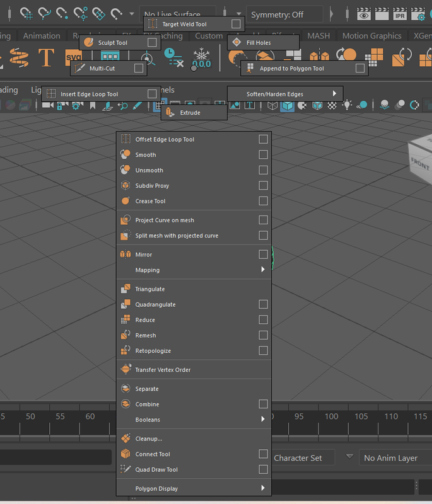
Task: Click the Extrude icon in floating menu
Action: point(170,113)
